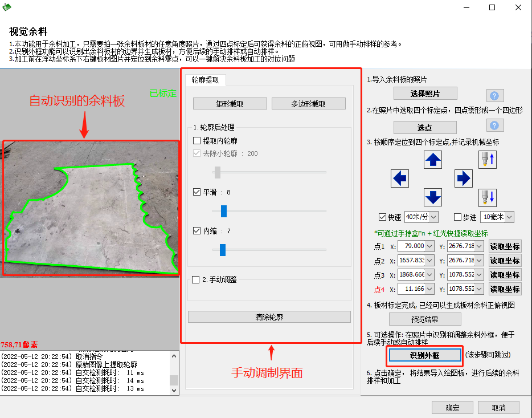Viewport: 532px width, 418px height.
Task: Click the down arrow jog button
Action: [433, 197]
